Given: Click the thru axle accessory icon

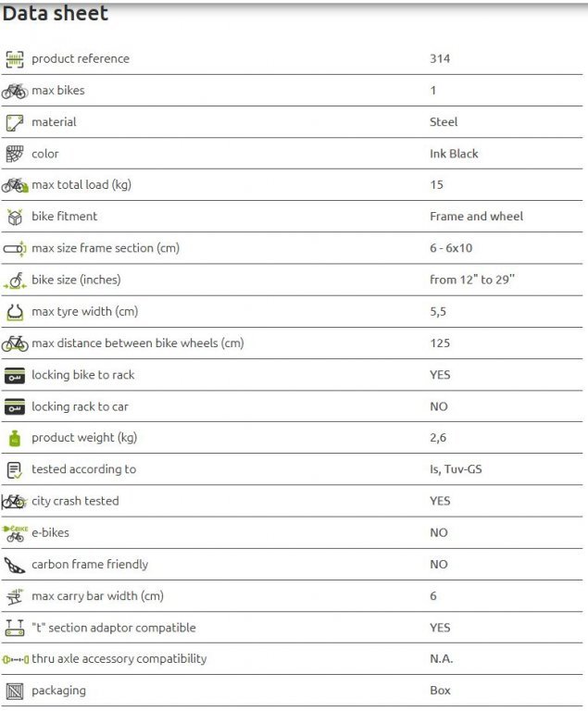Looking at the screenshot, I should (15, 659).
